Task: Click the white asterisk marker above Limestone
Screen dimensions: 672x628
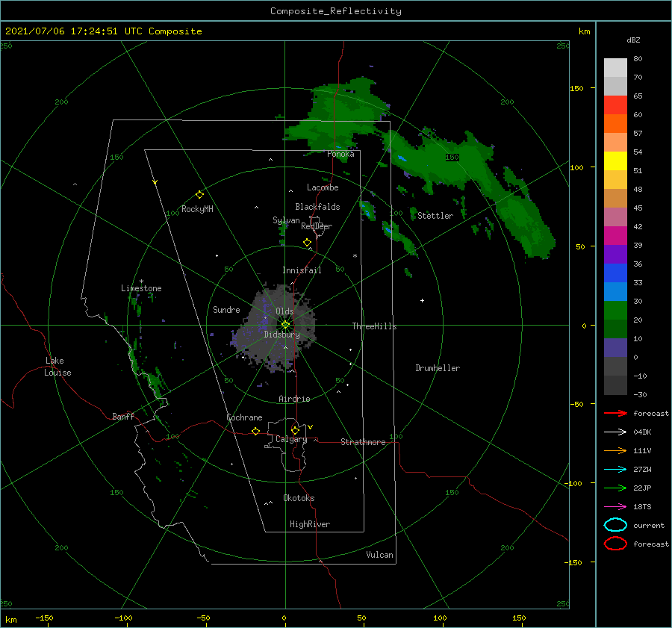Action: [x=141, y=282]
